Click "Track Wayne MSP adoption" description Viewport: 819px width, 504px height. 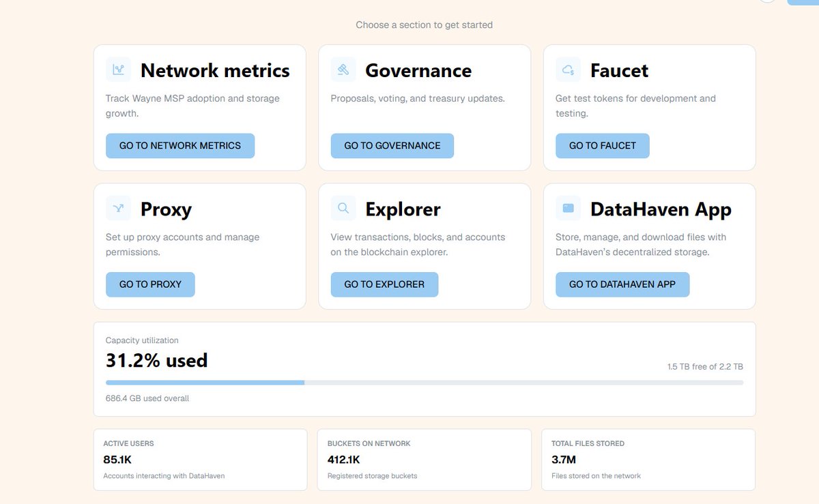pyautogui.click(x=192, y=106)
